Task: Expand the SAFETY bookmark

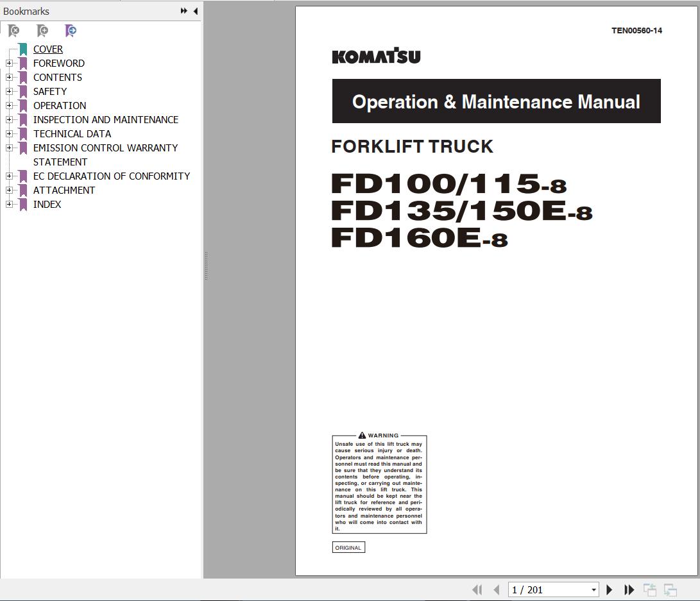Action: (9, 92)
